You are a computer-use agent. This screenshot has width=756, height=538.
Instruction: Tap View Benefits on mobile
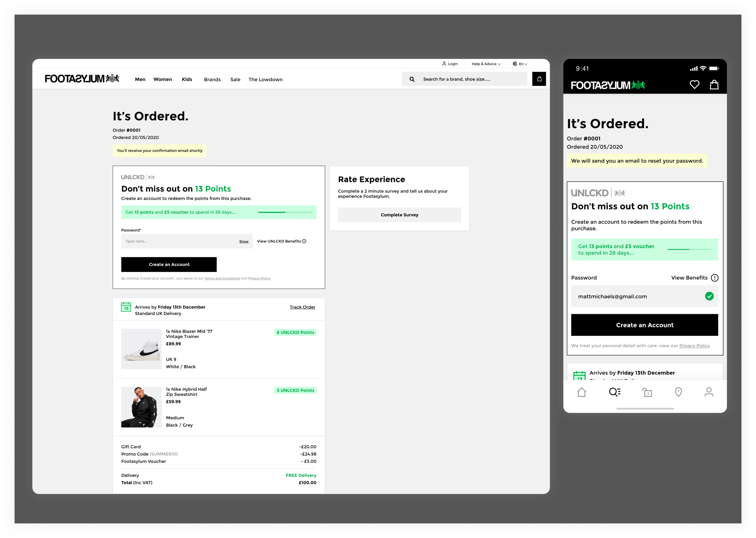[689, 278]
